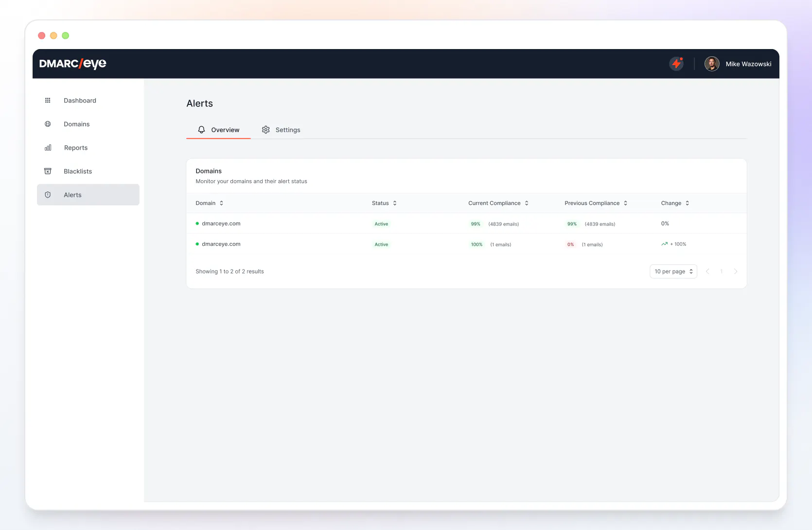Sort by the Change column header
The image size is (812, 530).
(671, 203)
